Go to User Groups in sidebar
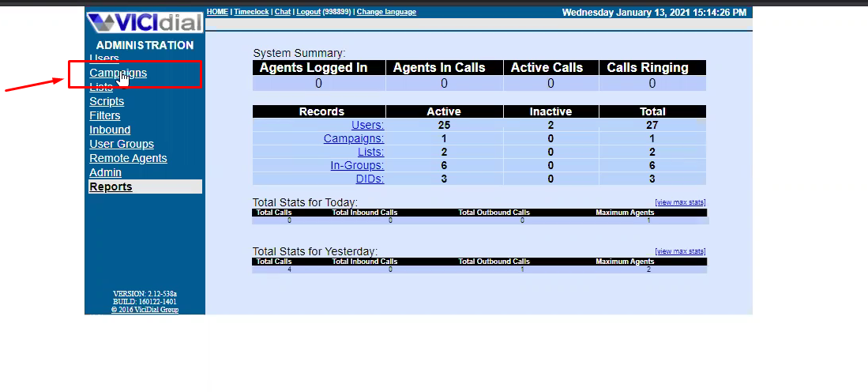Screen dimensions: 868x392 tap(122, 144)
